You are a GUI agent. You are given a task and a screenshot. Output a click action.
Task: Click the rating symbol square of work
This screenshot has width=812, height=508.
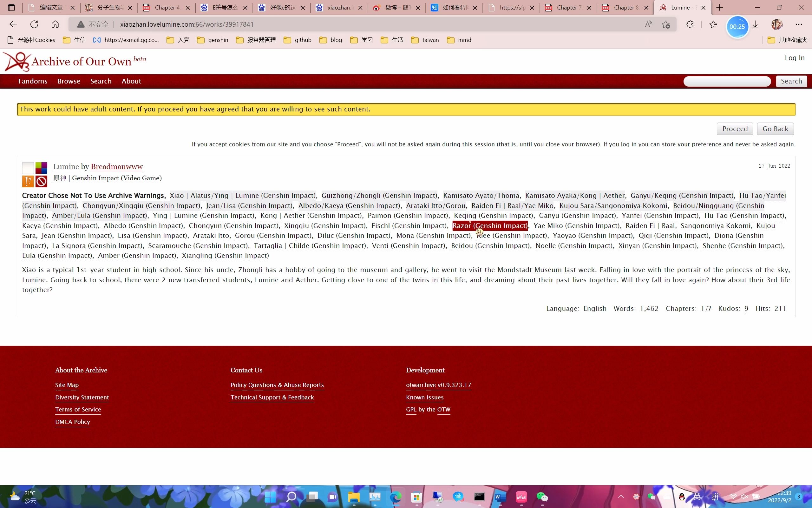(x=28, y=168)
